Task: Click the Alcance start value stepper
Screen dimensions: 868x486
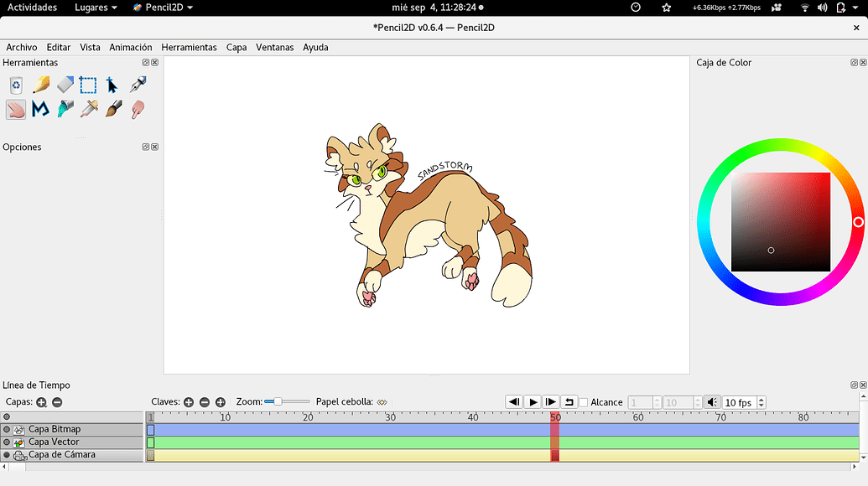Action: point(657,402)
